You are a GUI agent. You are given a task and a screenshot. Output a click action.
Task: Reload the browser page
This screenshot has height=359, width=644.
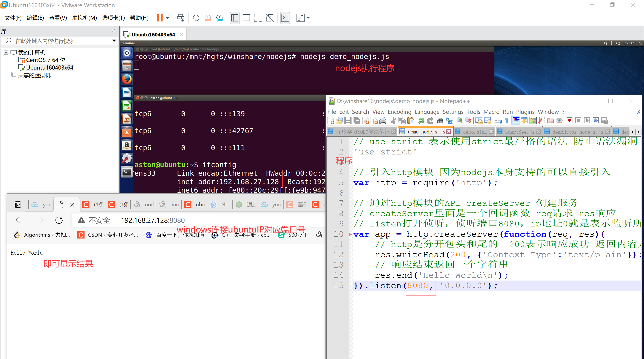pyautogui.click(x=59, y=220)
